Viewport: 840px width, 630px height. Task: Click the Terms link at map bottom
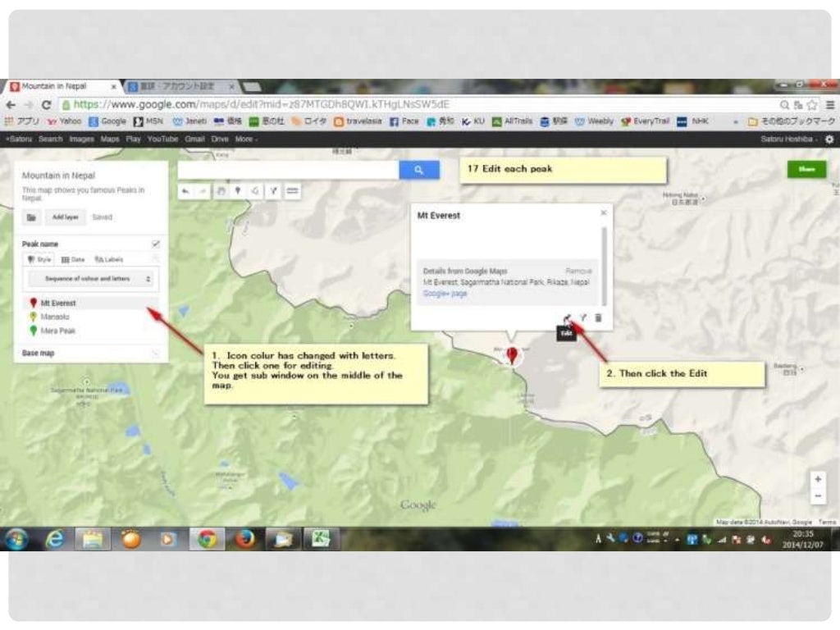827,522
